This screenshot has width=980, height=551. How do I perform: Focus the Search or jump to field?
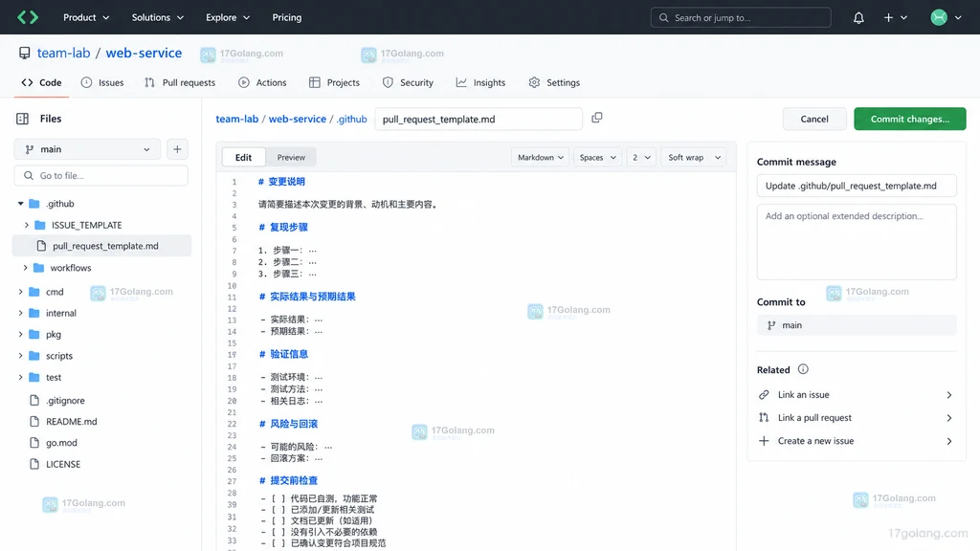741,17
